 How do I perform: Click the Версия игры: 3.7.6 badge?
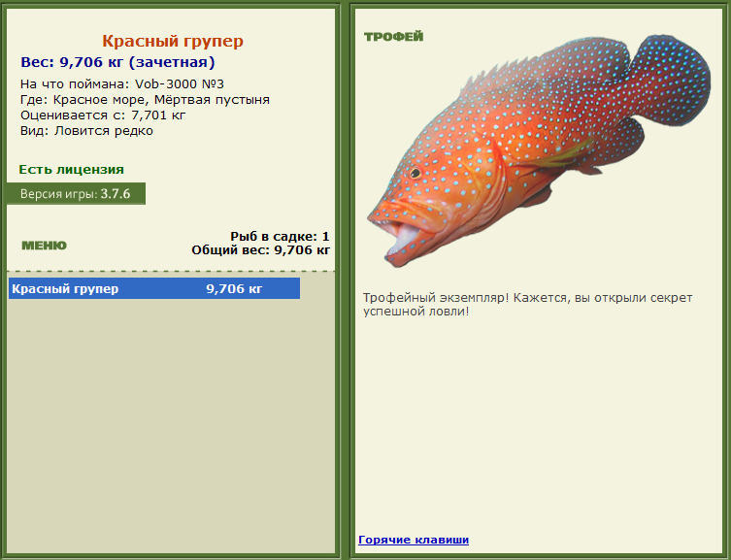(x=76, y=193)
